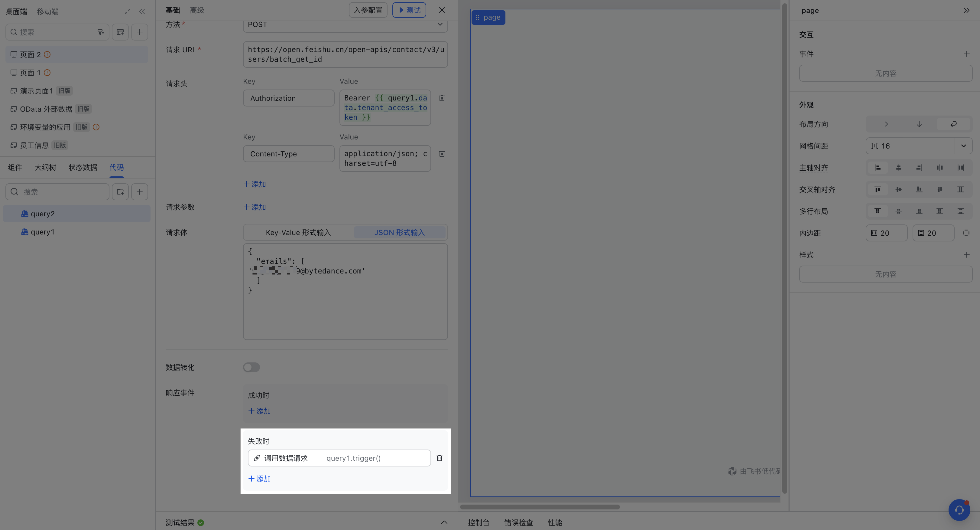Click the 网格间距 value field 16
The image size is (980, 530).
(x=910, y=146)
